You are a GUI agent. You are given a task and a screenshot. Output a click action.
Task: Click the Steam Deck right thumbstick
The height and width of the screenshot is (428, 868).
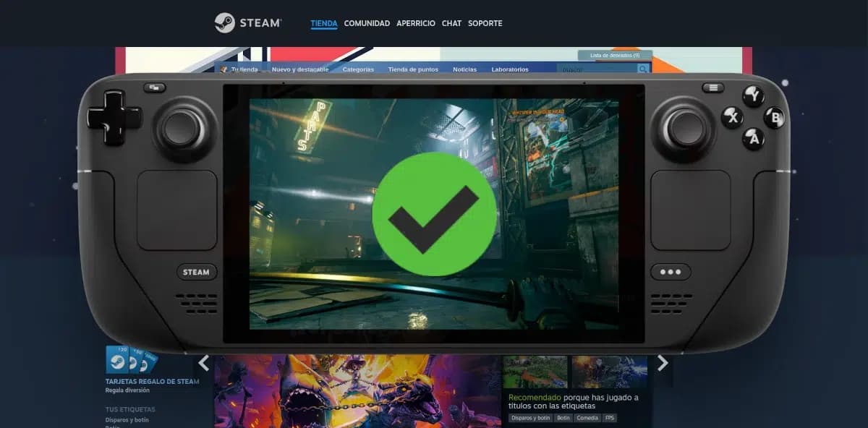(x=684, y=129)
